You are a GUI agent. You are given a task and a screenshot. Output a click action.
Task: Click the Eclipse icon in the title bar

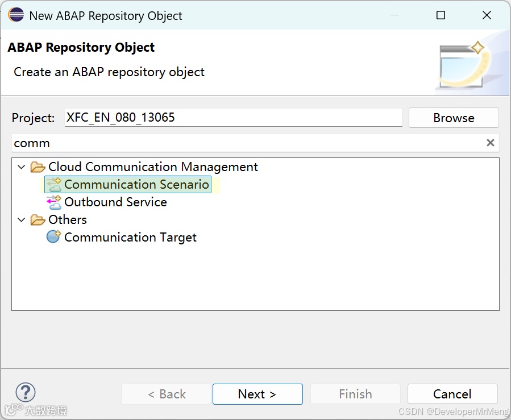click(16, 15)
